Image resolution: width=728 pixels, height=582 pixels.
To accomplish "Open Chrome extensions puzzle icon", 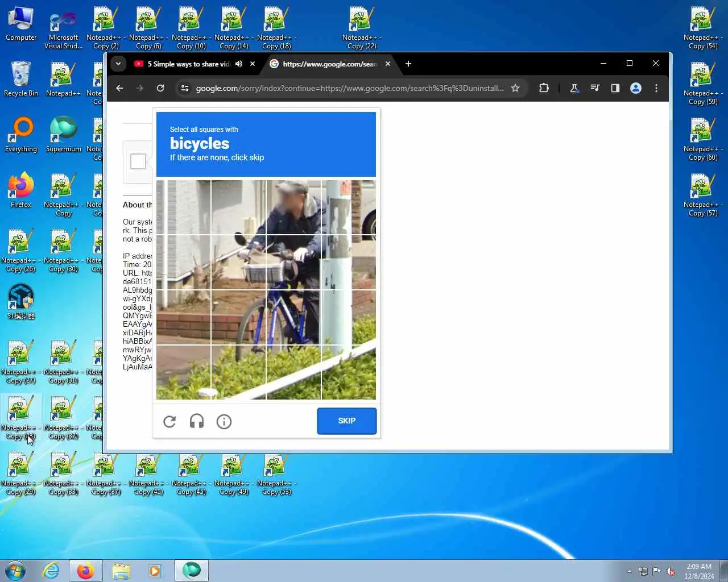I will click(544, 88).
